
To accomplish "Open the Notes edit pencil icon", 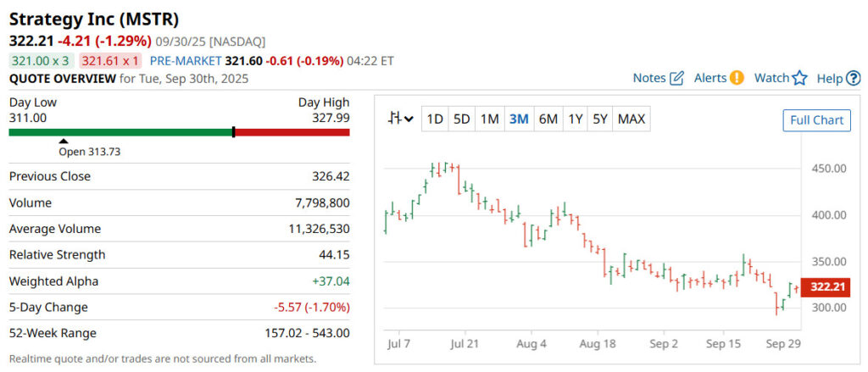I will point(676,78).
